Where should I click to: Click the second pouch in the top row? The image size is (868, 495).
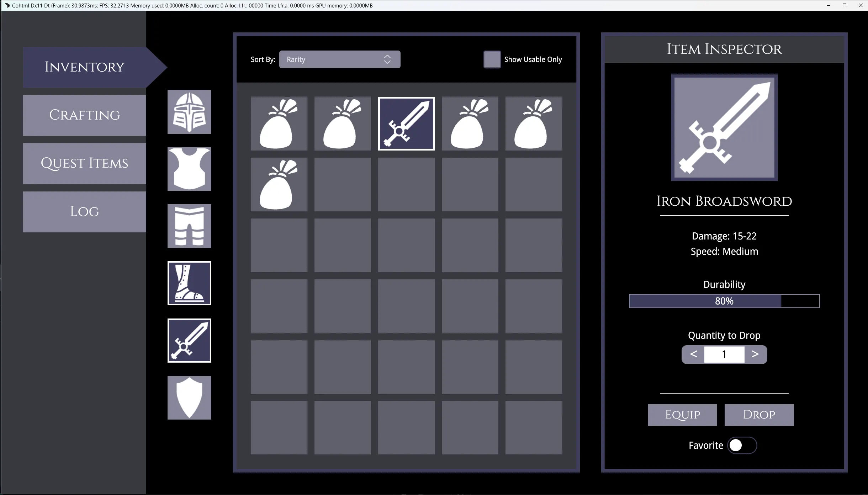pos(343,123)
